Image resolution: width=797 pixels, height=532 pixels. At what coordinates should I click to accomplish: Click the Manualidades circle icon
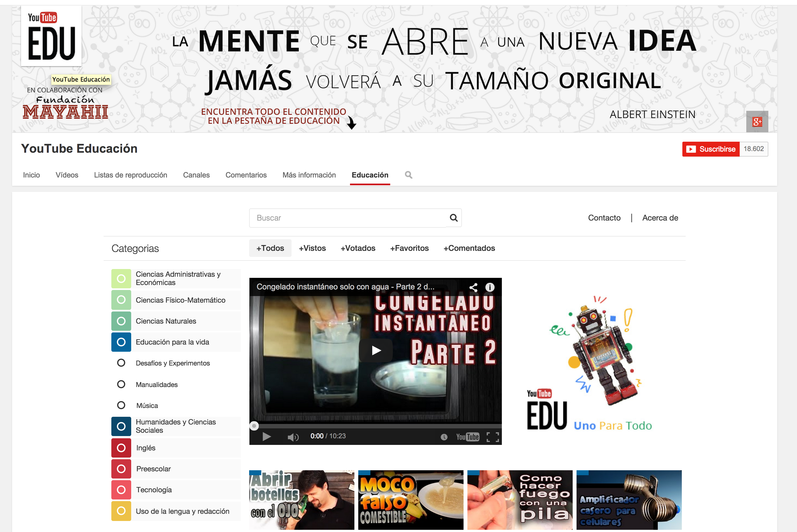121,385
